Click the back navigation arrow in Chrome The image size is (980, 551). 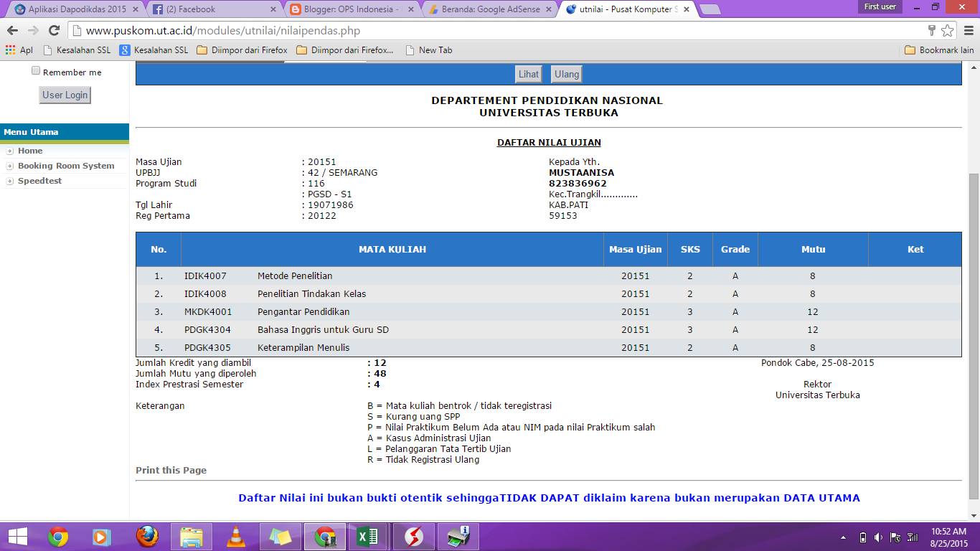(x=14, y=32)
